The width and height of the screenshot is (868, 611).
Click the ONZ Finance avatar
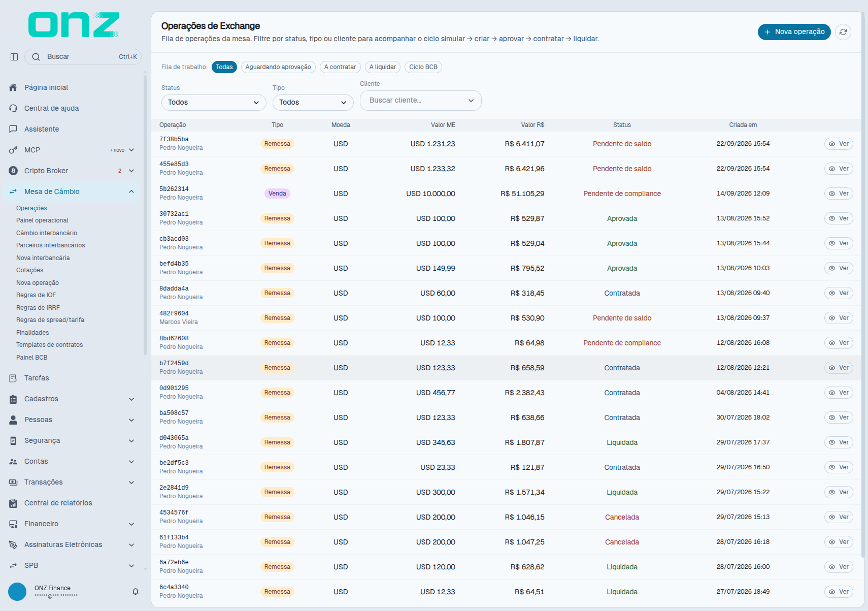(x=17, y=592)
